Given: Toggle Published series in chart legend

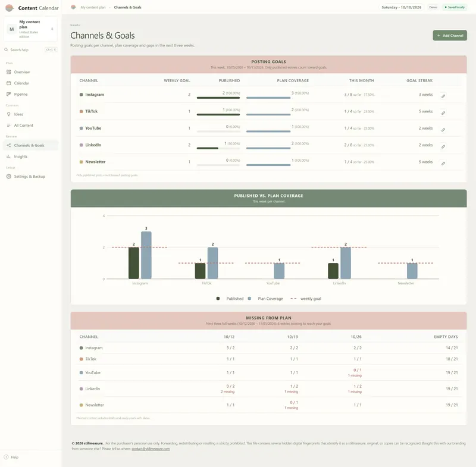Looking at the screenshot, I should coord(230,299).
